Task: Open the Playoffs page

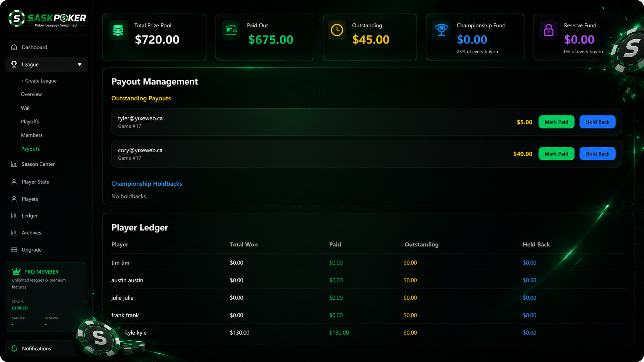Action: pos(30,122)
